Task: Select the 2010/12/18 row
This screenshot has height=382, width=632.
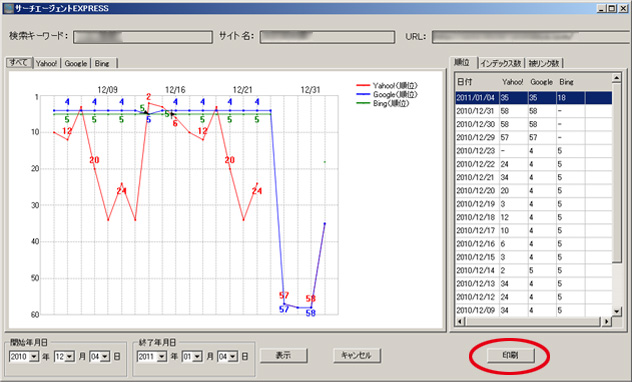Action: 534,218
